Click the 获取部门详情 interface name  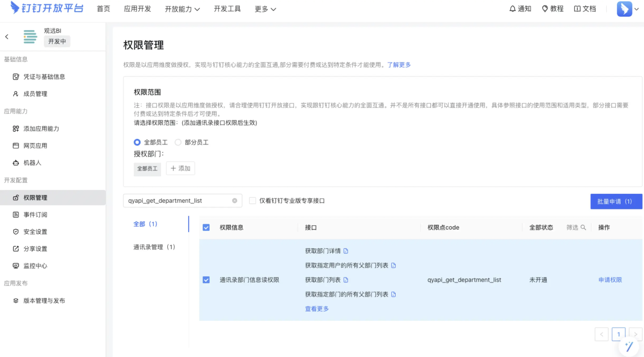(323, 251)
